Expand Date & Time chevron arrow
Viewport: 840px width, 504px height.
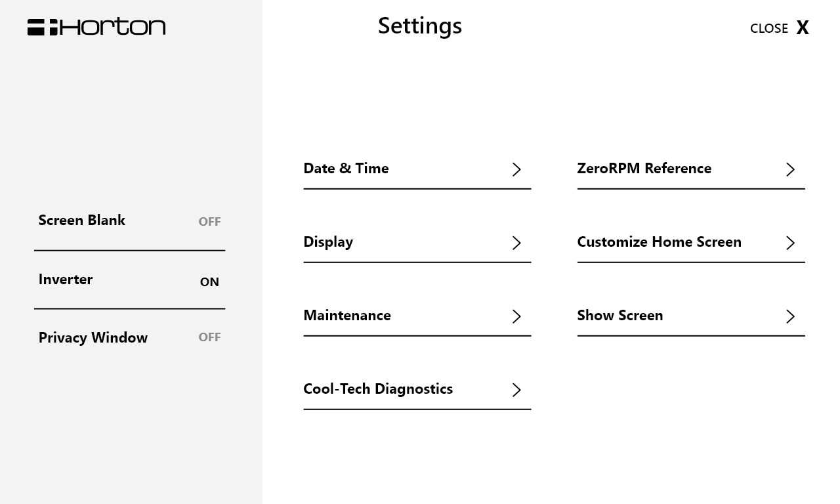pos(516,169)
